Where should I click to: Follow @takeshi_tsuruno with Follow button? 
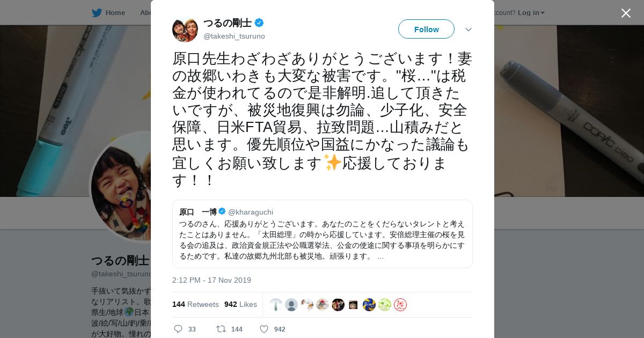tap(426, 29)
